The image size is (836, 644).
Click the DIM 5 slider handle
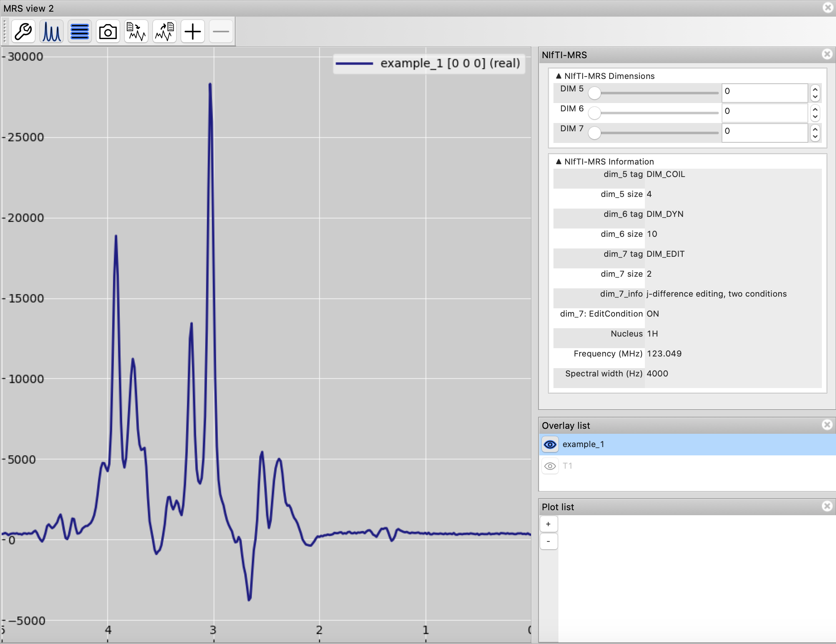pyautogui.click(x=595, y=93)
